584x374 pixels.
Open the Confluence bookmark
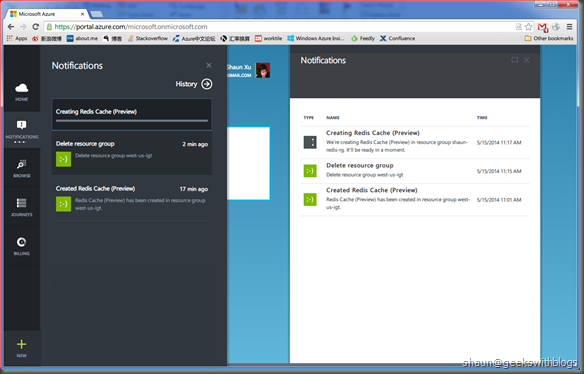[397, 38]
